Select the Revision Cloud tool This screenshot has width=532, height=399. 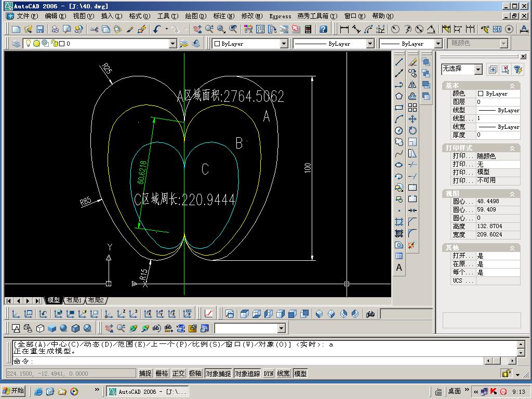coord(399,142)
